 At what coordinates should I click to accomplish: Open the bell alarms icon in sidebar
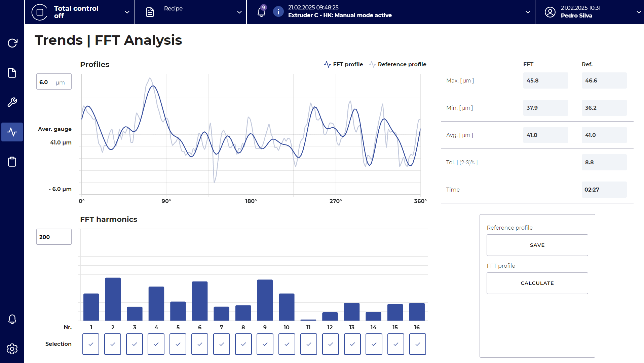[12, 319]
